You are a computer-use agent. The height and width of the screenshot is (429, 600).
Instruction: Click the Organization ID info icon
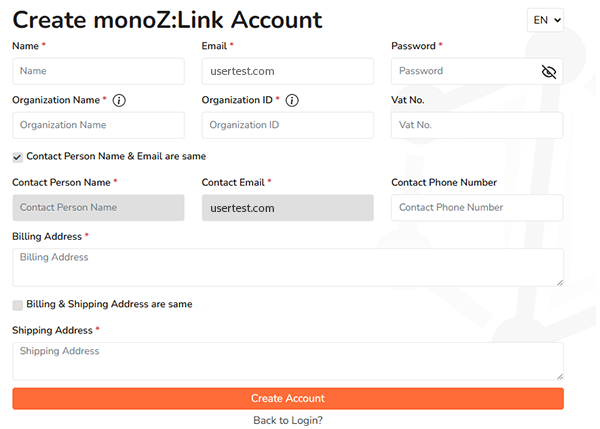[x=292, y=100]
